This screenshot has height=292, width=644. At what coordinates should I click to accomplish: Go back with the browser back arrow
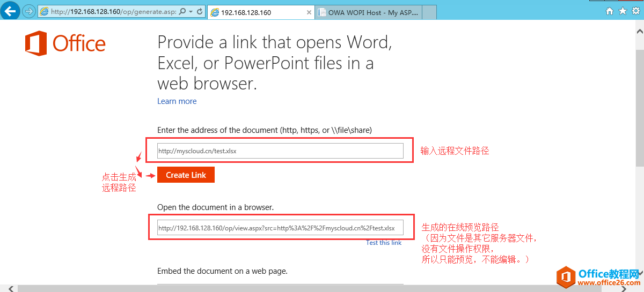pos(10,11)
